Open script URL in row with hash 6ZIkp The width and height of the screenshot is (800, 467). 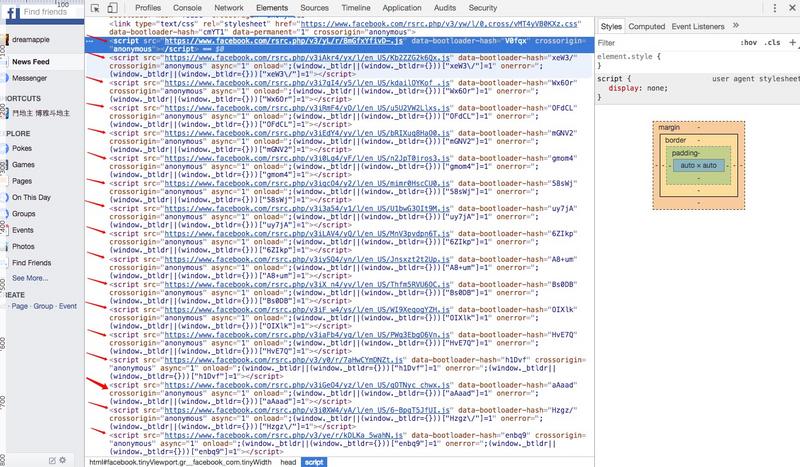tap(307, 234)
